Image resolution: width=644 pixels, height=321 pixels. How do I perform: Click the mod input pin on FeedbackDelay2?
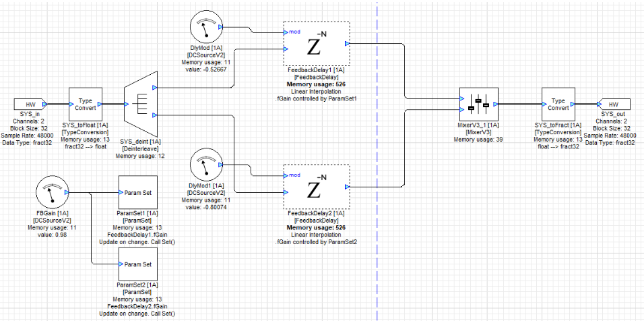pyautogui.click(x=287, y=175)
